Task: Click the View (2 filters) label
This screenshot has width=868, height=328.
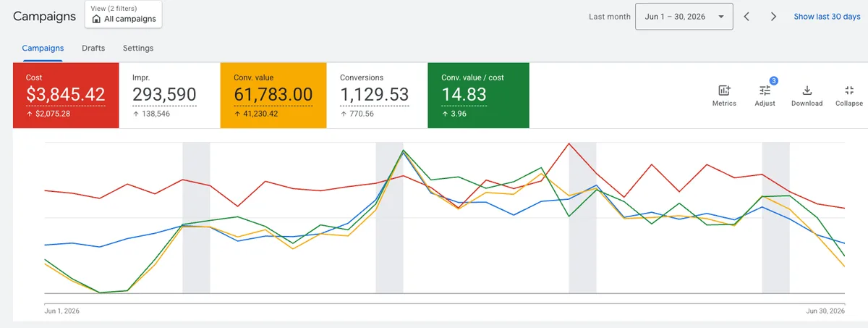Action: [115, 8]
